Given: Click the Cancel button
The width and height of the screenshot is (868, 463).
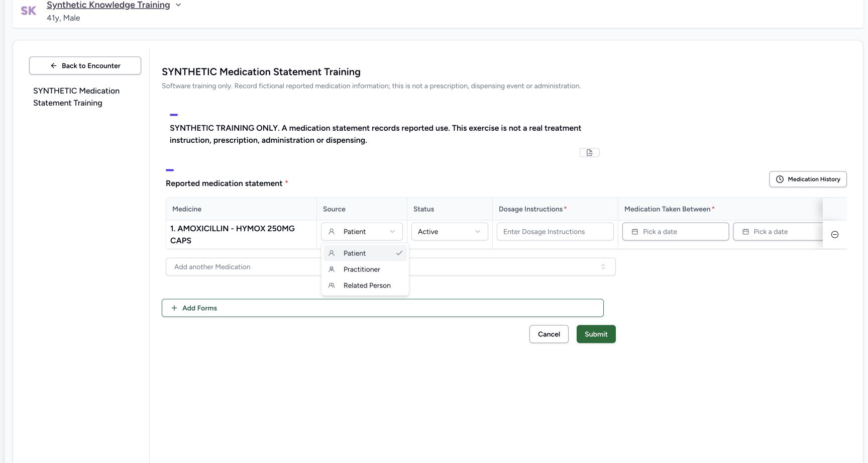Looking at the screenshot, I should click(549, 334).
